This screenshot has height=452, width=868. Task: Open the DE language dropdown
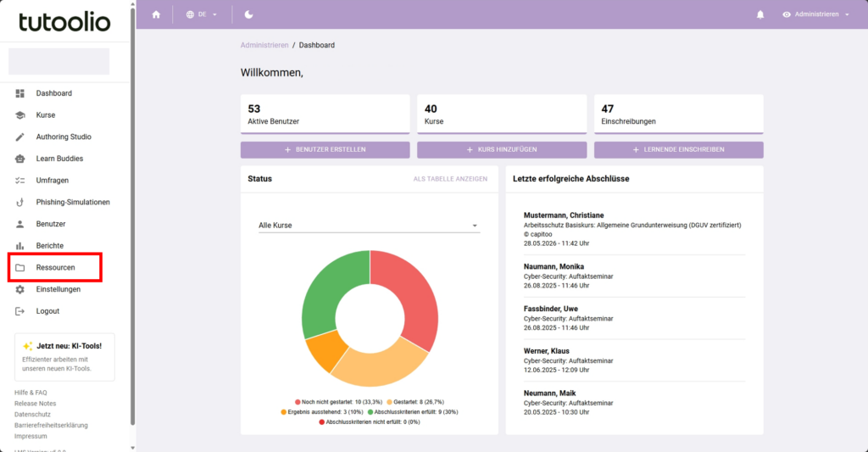(x=202, y=14)
